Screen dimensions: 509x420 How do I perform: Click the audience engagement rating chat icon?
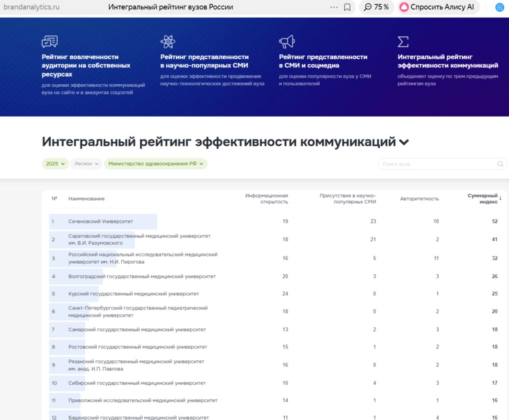(x=50, y=41)
